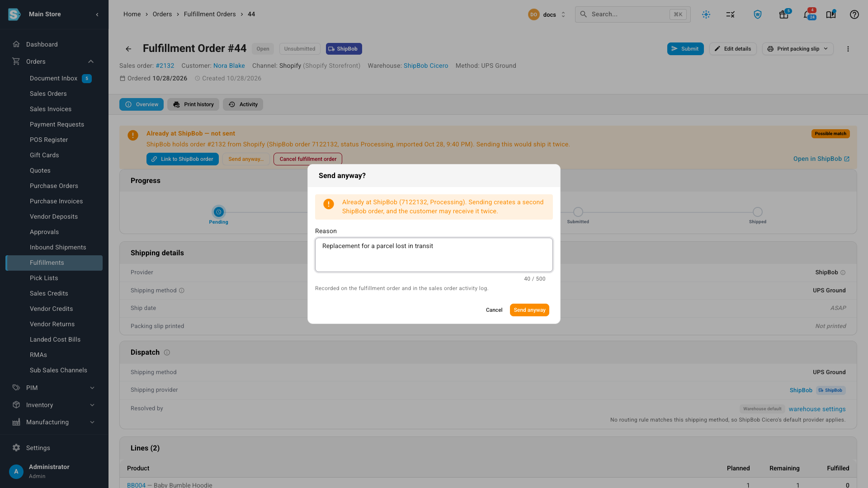Open the three-dot more actions menu
Screen dimensions: 868x488
click(x=848, y=49)
